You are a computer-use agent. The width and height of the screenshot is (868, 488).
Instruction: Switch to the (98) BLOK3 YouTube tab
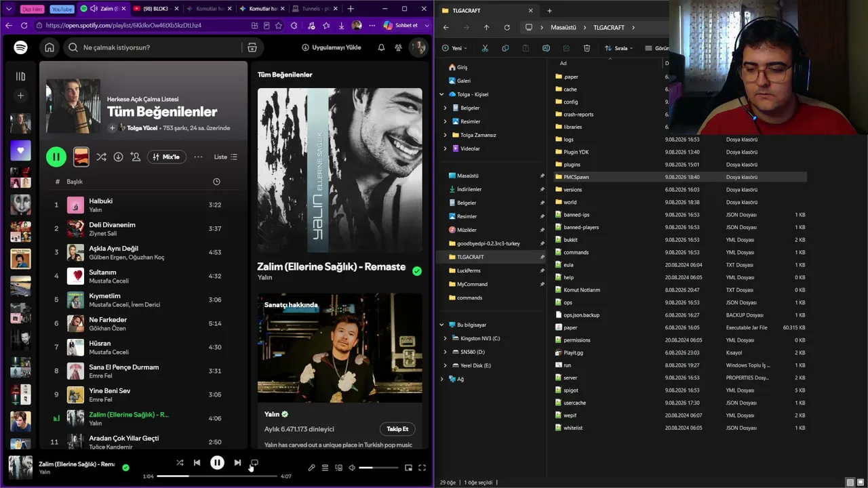coord(155,9)
